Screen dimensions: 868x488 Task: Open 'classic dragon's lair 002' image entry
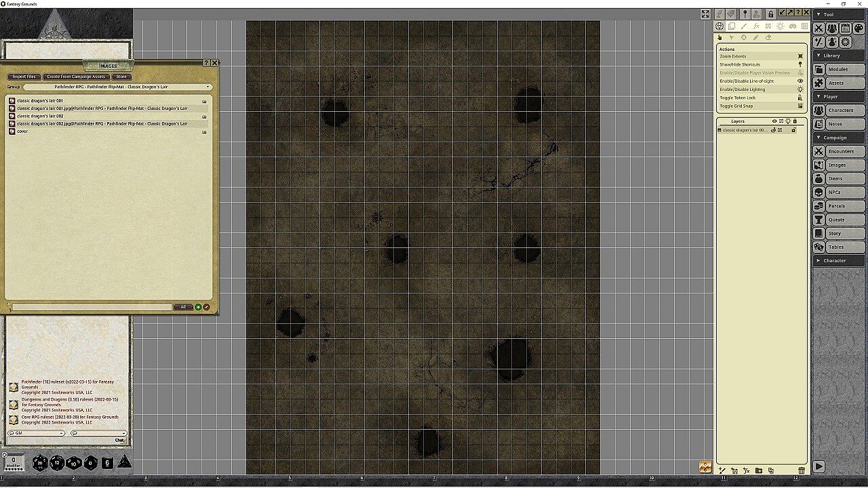pyautogui.click(x=40, y=116)
